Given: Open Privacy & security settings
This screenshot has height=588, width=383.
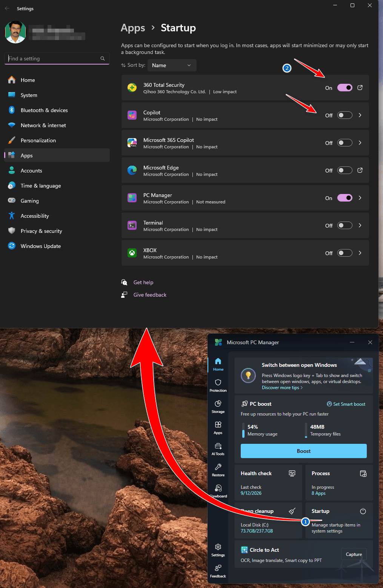Looking at the screenshot, I should tap(57, 231).
